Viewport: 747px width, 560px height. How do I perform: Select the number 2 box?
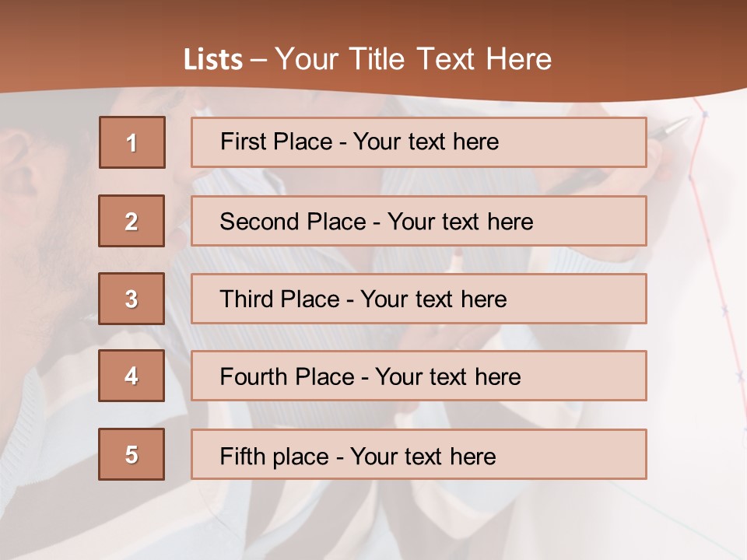coord(132,221)
